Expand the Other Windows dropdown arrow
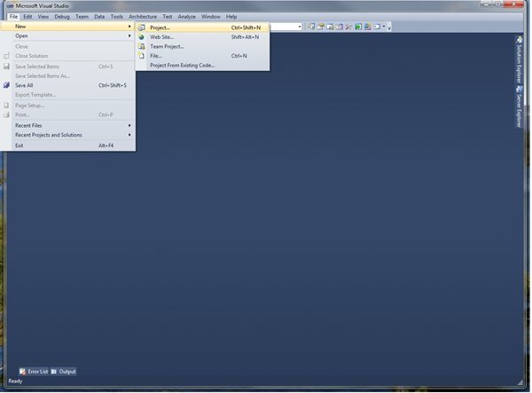Screen dimensions: 532x393 pos(384,27)
